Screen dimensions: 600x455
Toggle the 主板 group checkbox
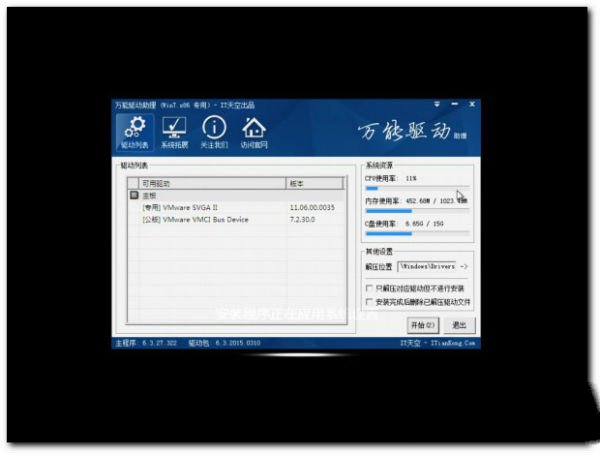tap(134, 196)
